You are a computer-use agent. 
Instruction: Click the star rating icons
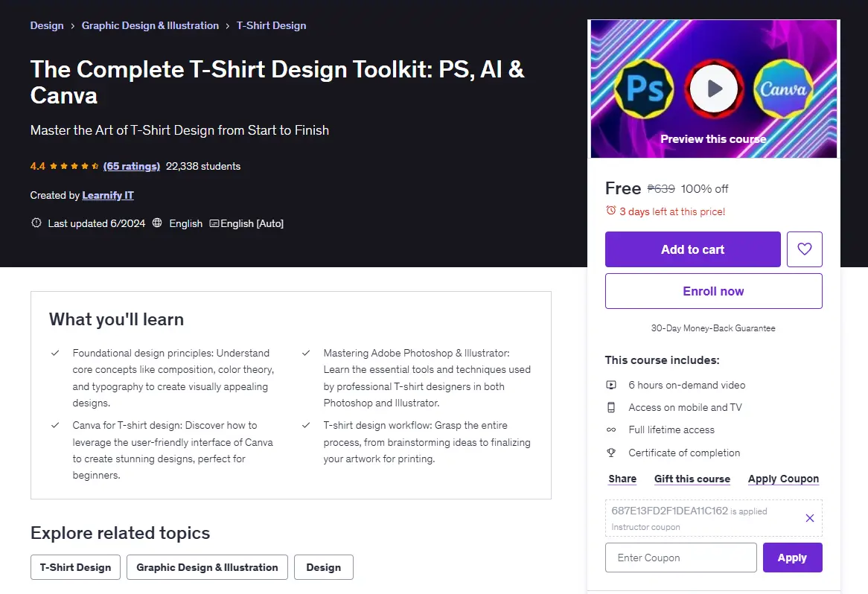[x=74, y=166]
